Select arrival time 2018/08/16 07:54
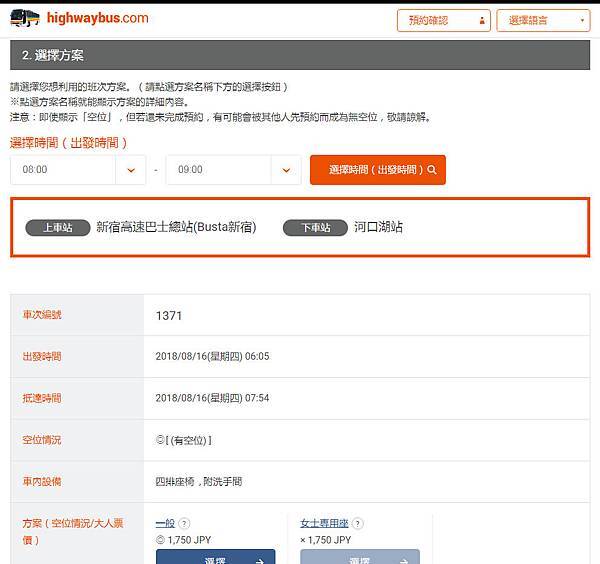Viewport: 600px width, 564px height. pos(212,398)
